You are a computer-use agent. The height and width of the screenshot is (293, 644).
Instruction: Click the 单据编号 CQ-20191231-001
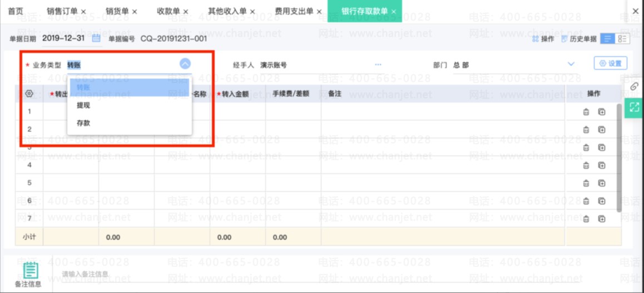174,38
